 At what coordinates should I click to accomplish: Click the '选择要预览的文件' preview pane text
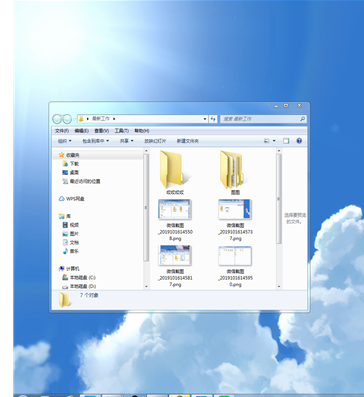pos(295,218)
